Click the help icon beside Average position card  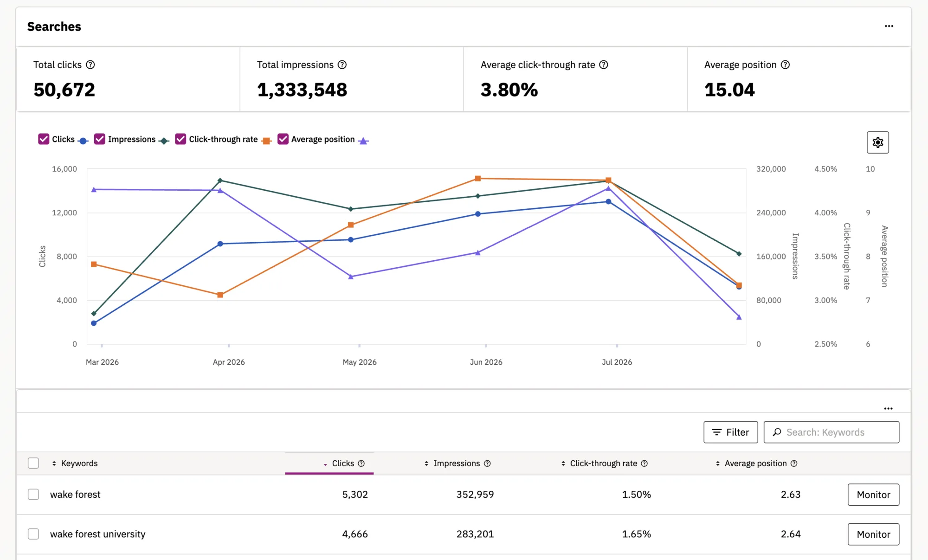click(785, 65)
